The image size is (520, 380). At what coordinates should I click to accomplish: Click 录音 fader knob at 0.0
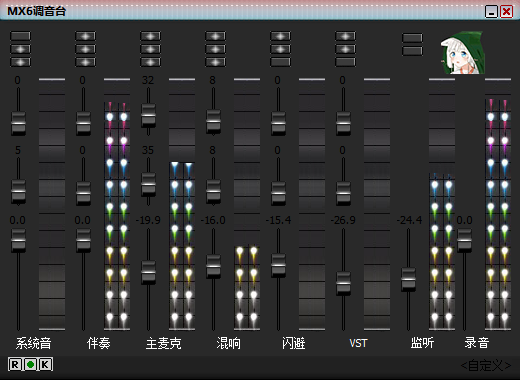(464, 240)
